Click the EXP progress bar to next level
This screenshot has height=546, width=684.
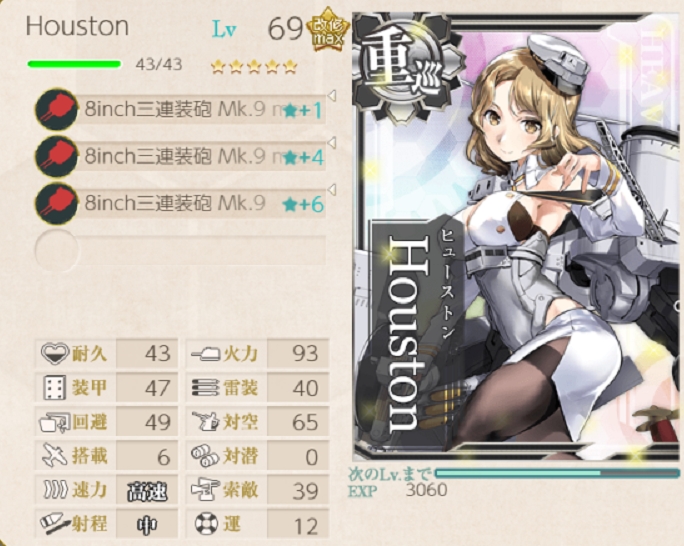pos(557,473)
